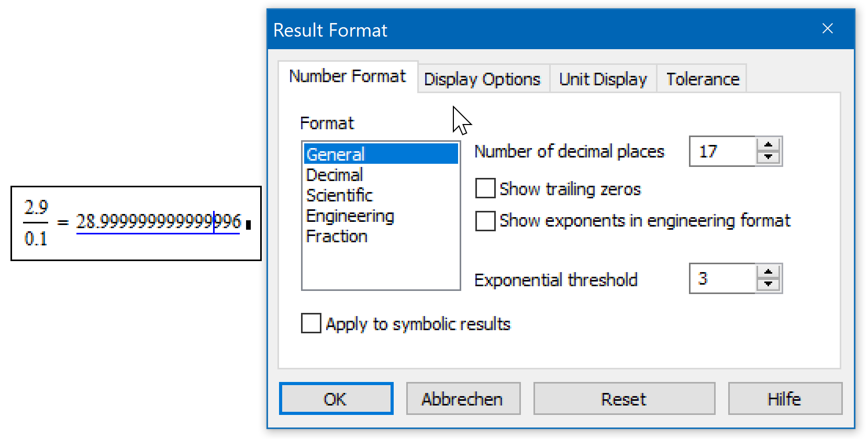Decrease Number of decimal places with down arrow
The width and height of the screenshot is (868, 439).
pyautogui.click(x=767, y=157)
